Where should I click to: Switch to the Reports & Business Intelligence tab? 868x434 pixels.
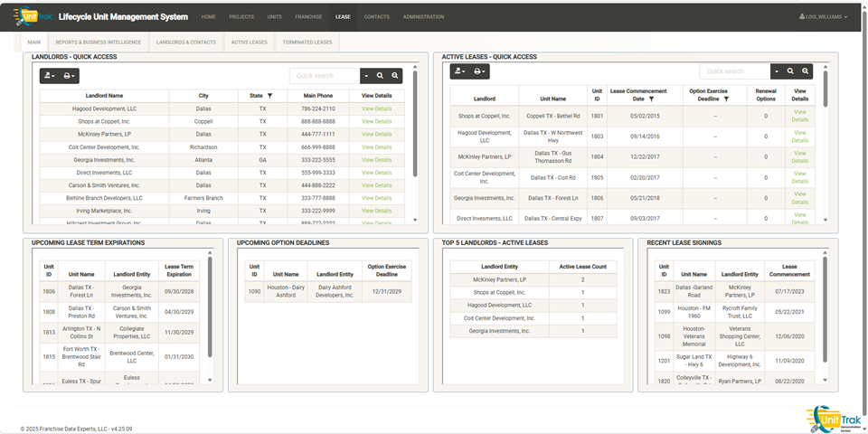tap(99, 42)
